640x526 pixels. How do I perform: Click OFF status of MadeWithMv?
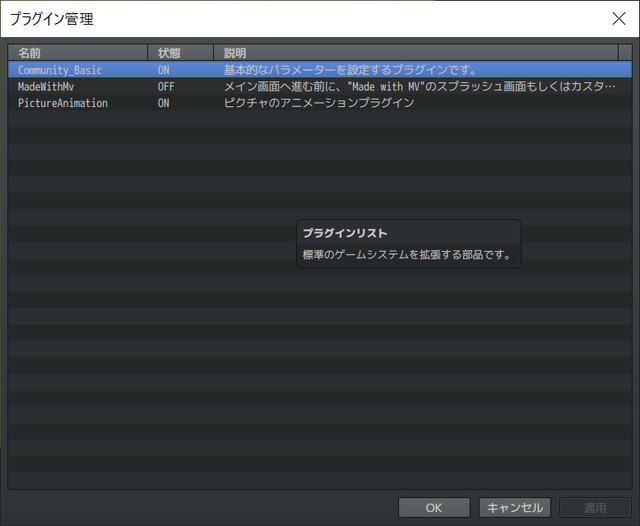(x=166, y=87)
